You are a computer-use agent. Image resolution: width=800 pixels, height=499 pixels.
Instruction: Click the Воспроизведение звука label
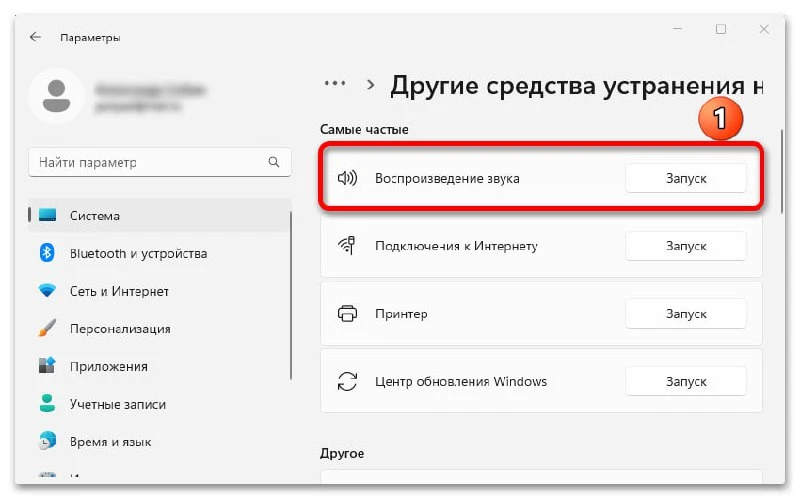pos(447,179)
